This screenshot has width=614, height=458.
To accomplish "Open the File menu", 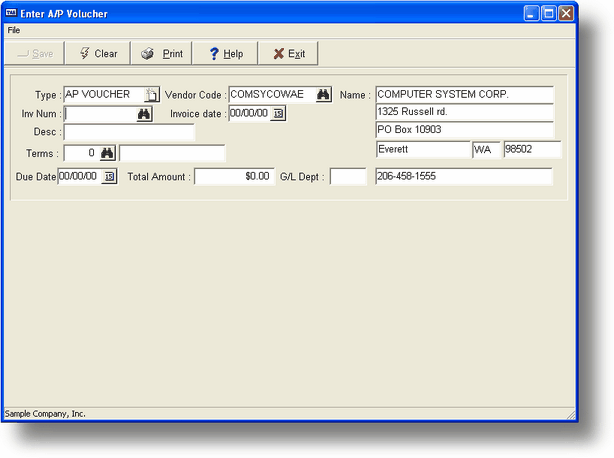I will [x=14, y=30].
